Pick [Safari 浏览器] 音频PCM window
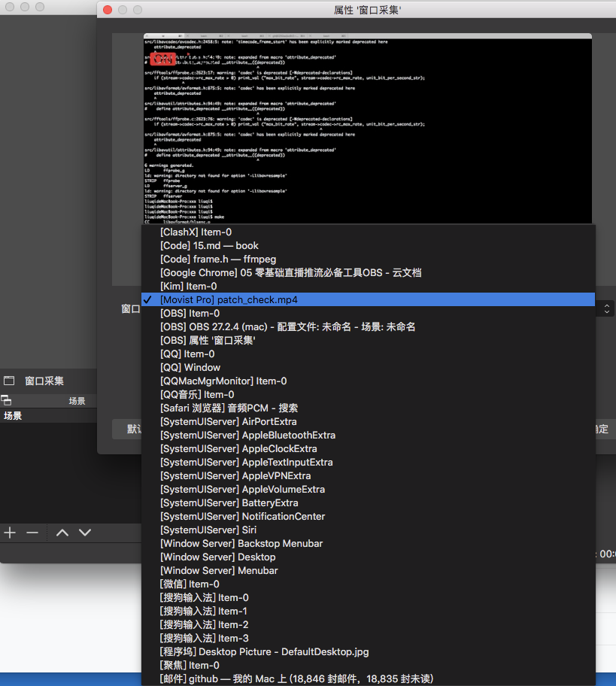 coord(229,408)
